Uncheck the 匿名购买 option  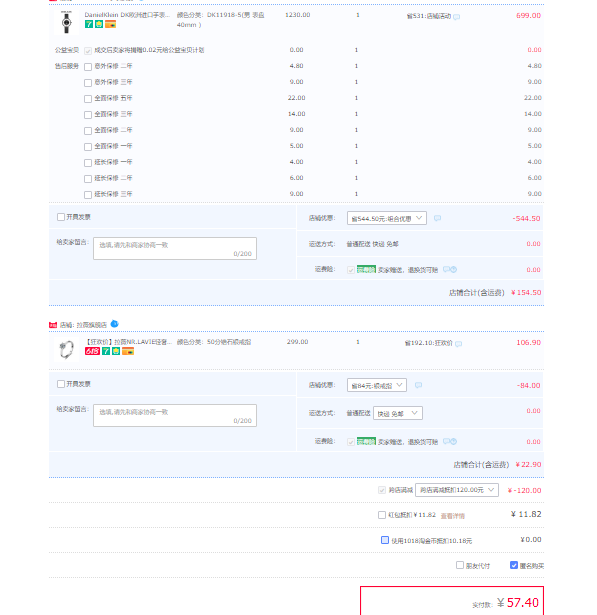click(x=514, y=565)
